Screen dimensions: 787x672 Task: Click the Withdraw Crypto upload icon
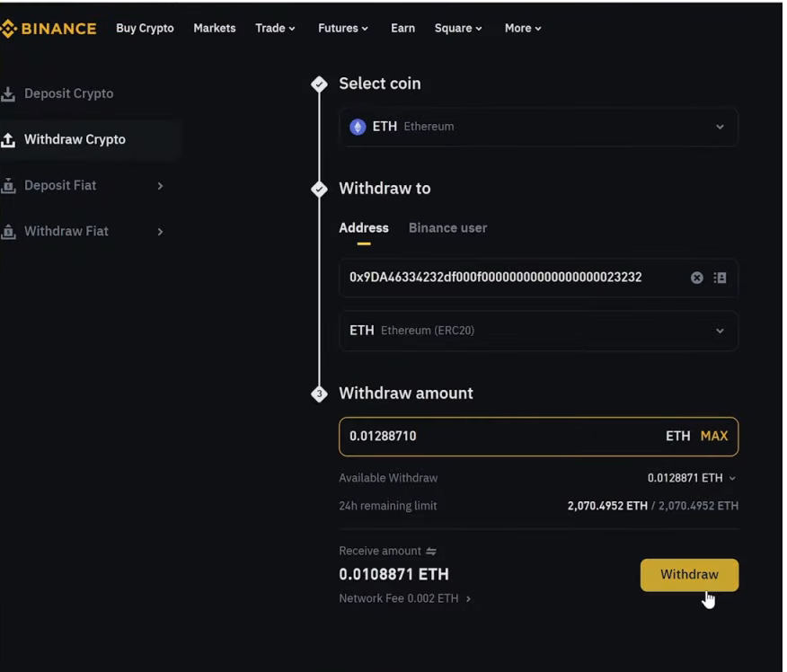pyautogui.click(x=8, y=140)
